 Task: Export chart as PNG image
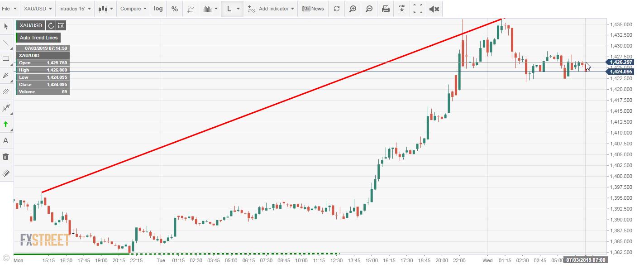click(x=402, y=9)
